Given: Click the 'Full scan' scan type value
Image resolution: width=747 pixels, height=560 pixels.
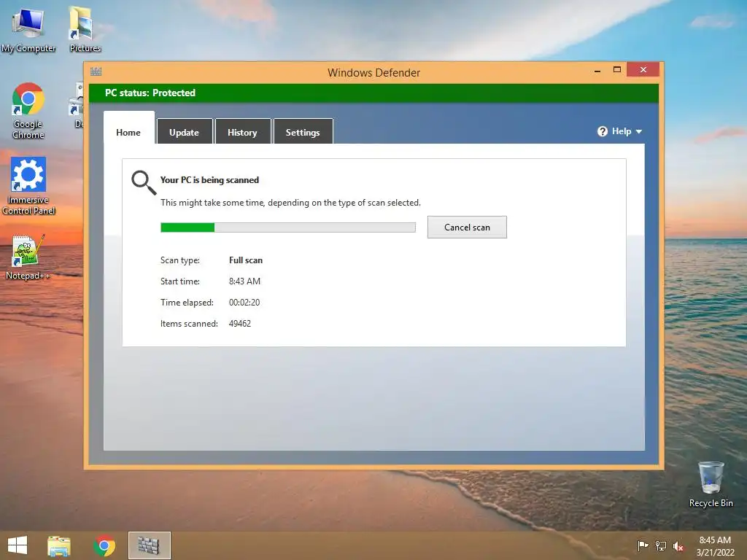Looking at the screenshot, I should click(x=246, y=260).
